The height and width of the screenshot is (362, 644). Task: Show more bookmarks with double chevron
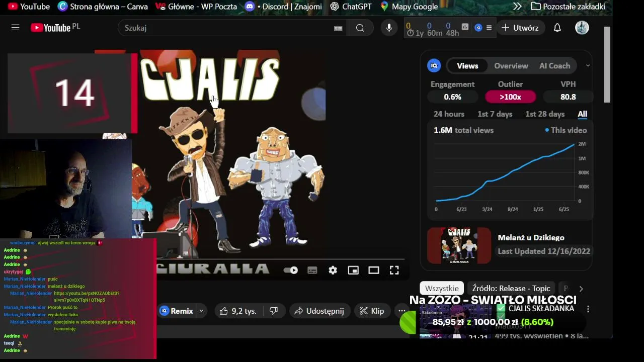click(517, 7)
